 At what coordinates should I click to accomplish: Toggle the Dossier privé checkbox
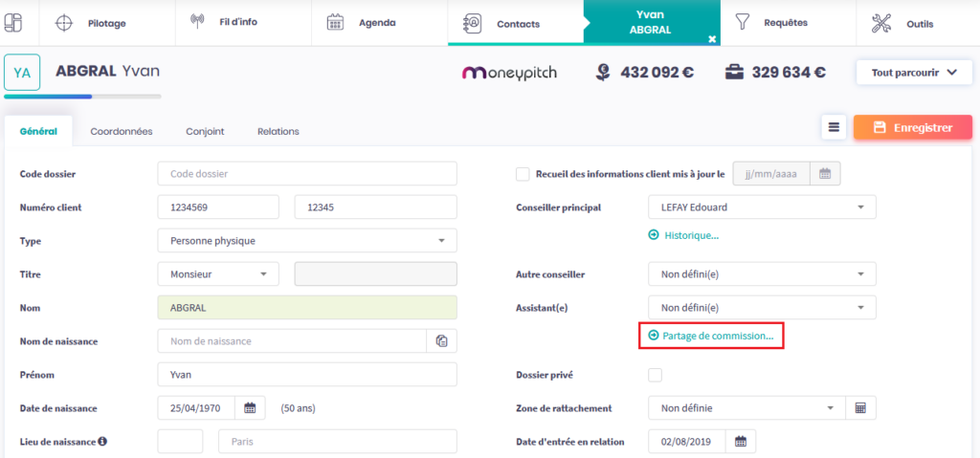[655, 375]
